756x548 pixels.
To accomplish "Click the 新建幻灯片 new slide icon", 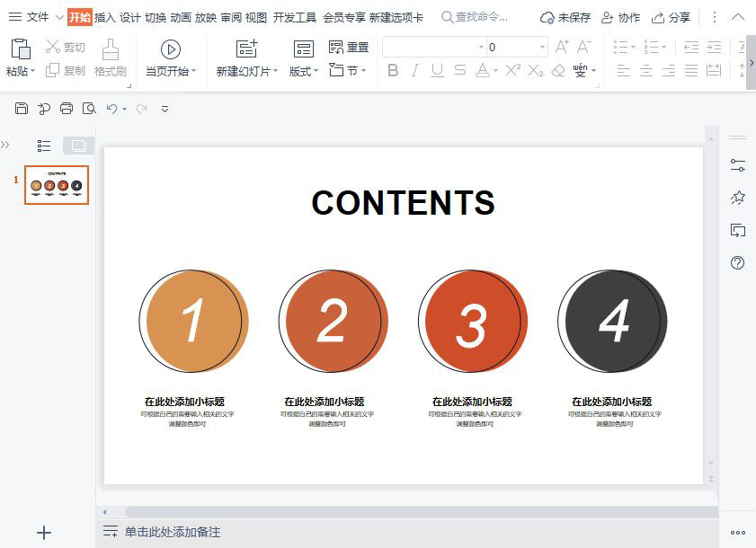I will coord(246,49).
